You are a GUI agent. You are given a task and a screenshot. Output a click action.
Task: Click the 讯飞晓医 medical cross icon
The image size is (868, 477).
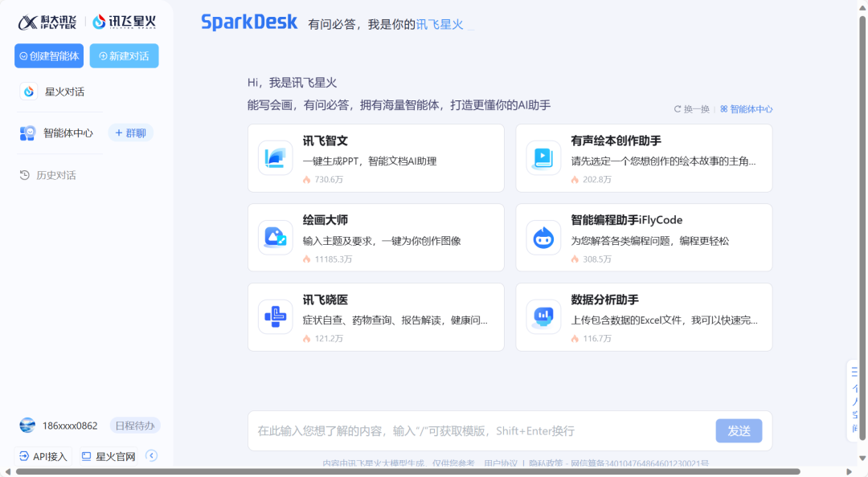point(275,317)
